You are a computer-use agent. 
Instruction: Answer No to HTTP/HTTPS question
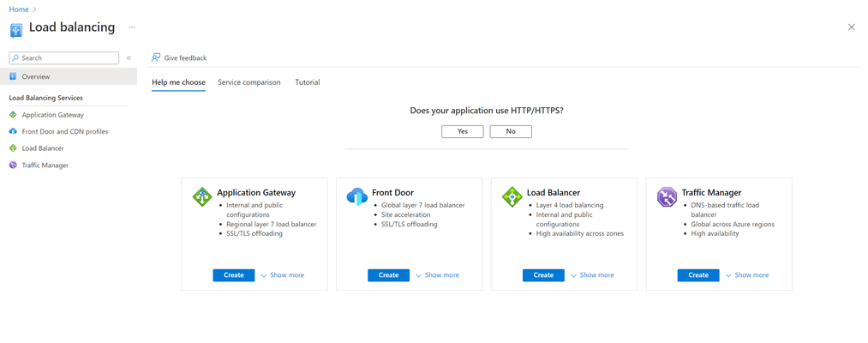click(511, 131)
